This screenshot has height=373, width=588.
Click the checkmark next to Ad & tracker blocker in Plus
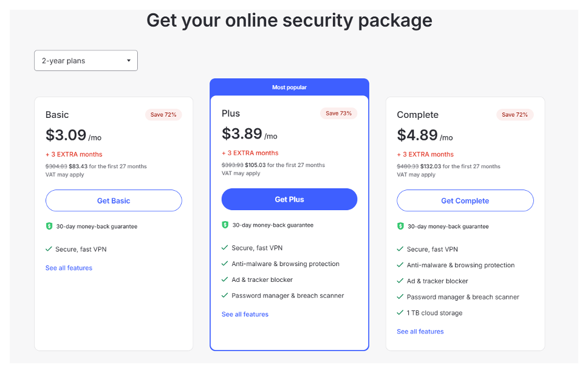click(224, 279)
